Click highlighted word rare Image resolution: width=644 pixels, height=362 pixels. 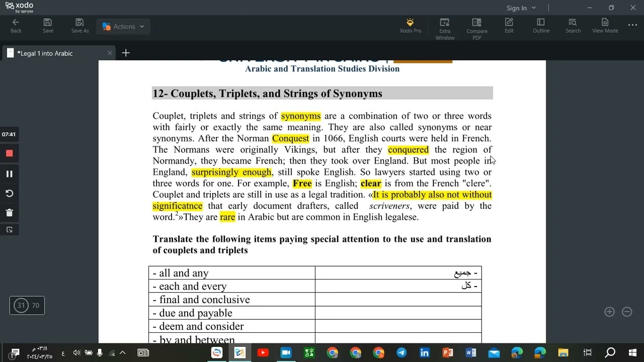click(x=227, y=217)
